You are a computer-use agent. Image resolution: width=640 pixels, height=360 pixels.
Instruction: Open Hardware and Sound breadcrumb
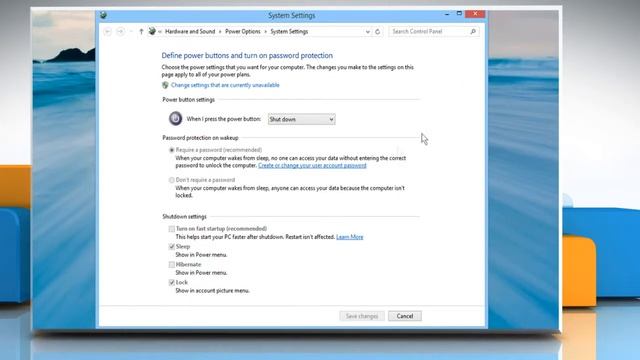[x=190, y=31]
